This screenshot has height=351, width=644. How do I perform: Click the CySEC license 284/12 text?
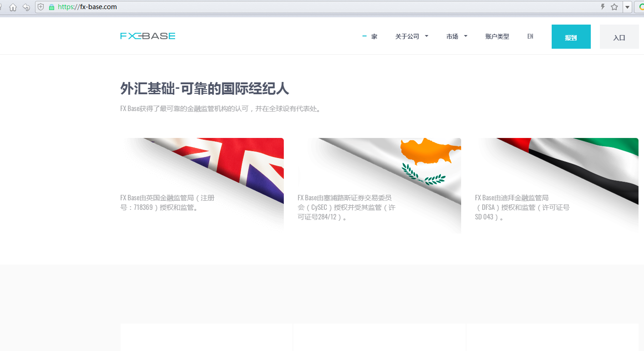pos(347,208)
